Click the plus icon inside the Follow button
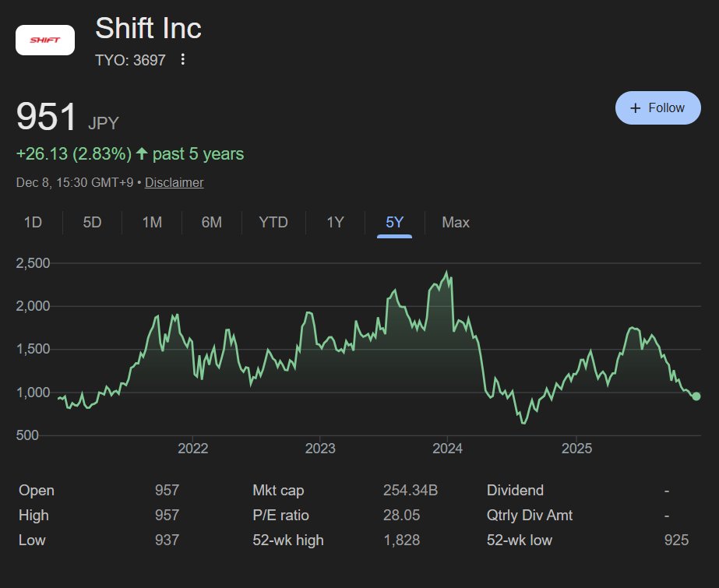Image resolution: width=719 pixels, height=588 pixels. pos(636,107)
